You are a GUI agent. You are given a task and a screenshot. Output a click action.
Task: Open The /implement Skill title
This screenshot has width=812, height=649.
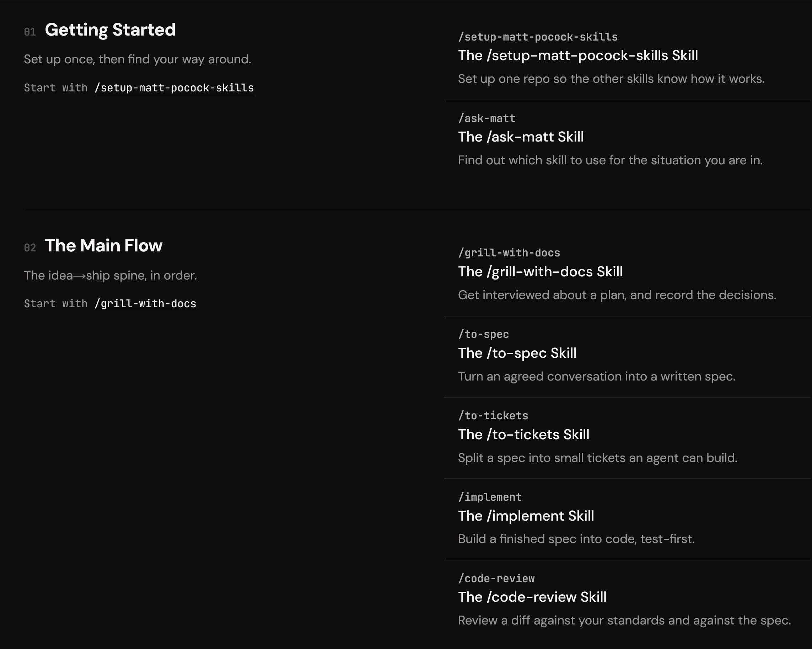(x=526, y=516)
